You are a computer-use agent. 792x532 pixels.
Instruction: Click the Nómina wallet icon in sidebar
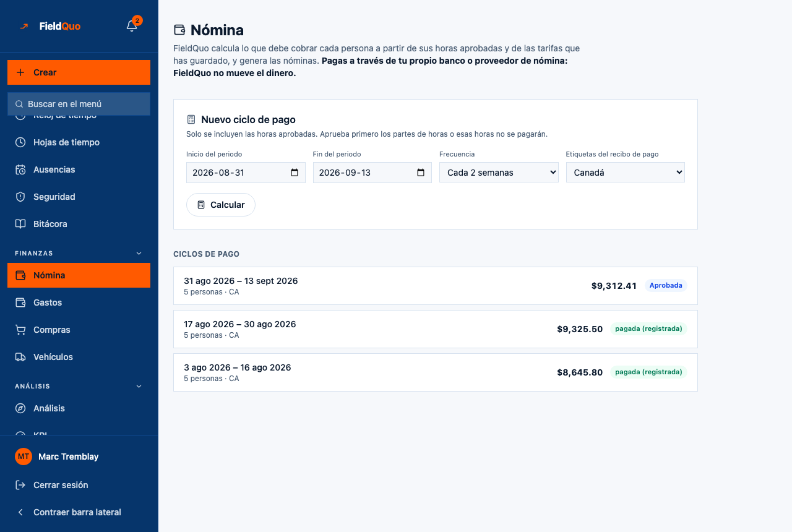click(x=20, y=275)
